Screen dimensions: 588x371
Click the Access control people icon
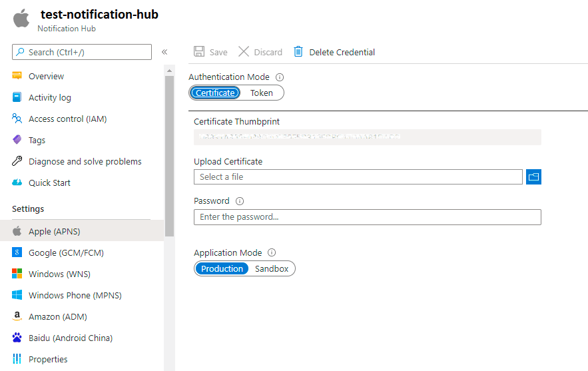17,119
